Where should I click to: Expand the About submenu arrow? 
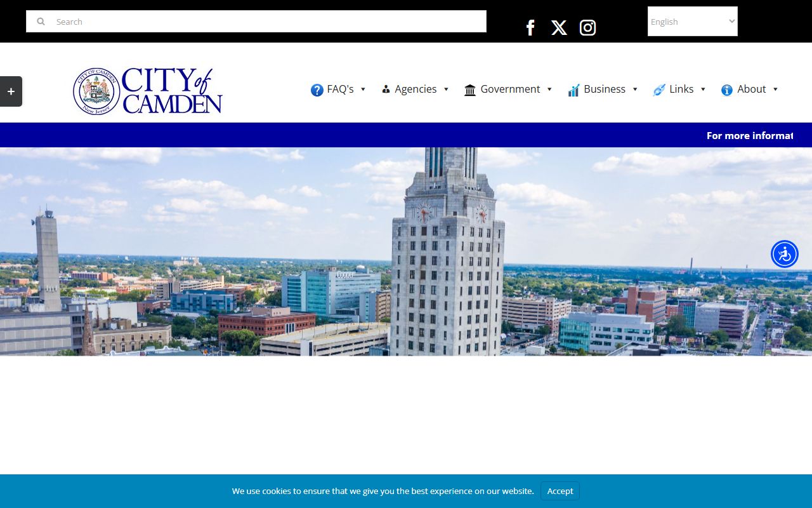point(775,90)
